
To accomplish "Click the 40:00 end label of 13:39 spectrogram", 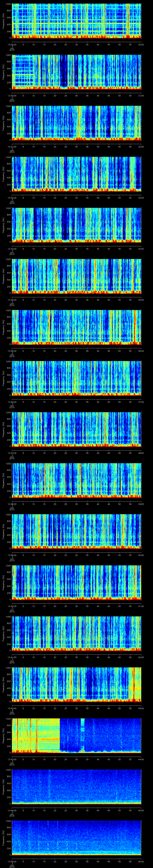I will point(141,555).
